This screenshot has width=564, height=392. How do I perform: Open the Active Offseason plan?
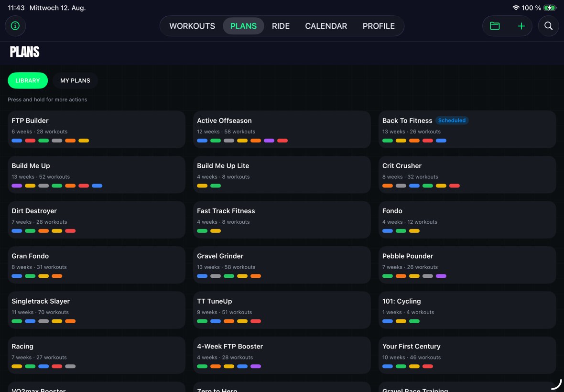pyautogui.click(x=282, y=130)
